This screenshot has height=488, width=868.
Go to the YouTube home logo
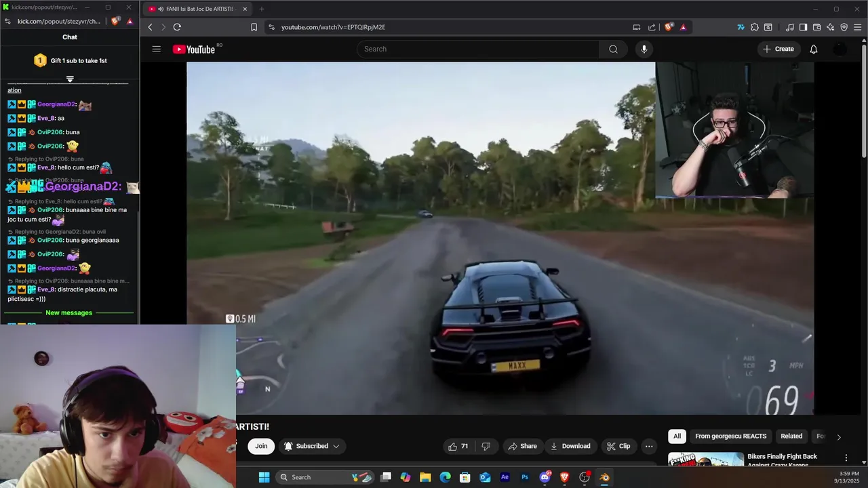[194, 49]
